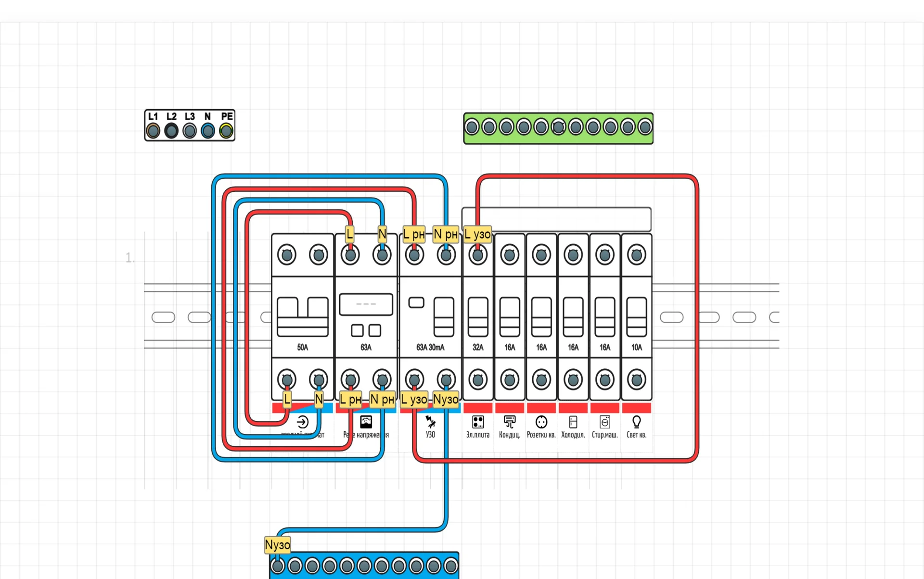
Task: Click the N рн tag above the УЗО
Action: pyautogui.click(x=446, y=234)
